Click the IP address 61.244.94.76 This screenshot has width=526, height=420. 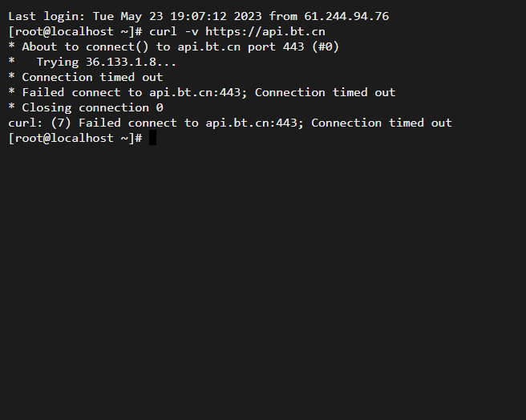coord(346,16)
